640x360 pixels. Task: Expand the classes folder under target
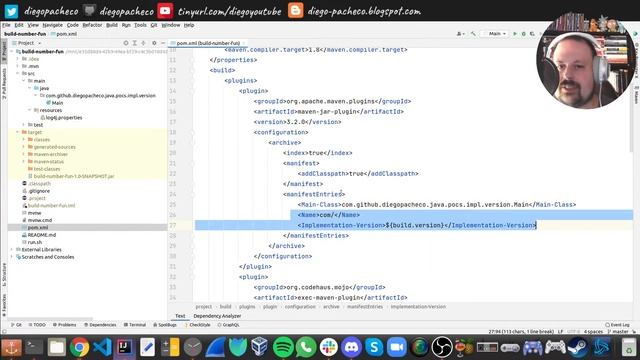24,140
